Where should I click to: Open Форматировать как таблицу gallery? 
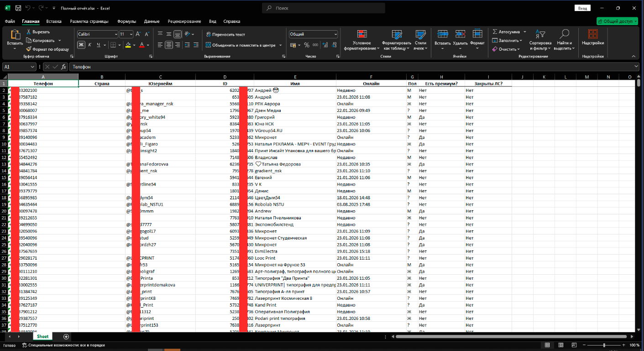(397, 40)
